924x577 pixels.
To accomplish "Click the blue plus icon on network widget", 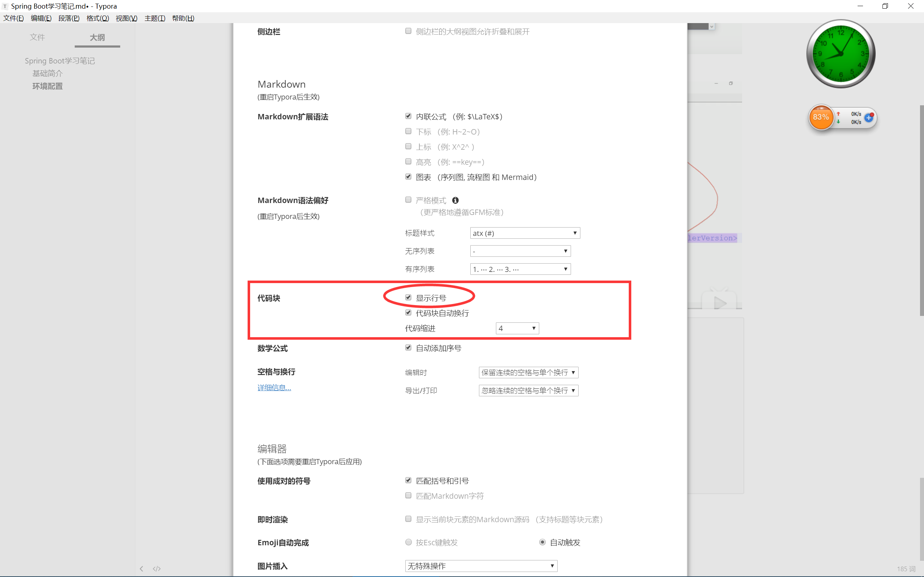I will [869, 118].
